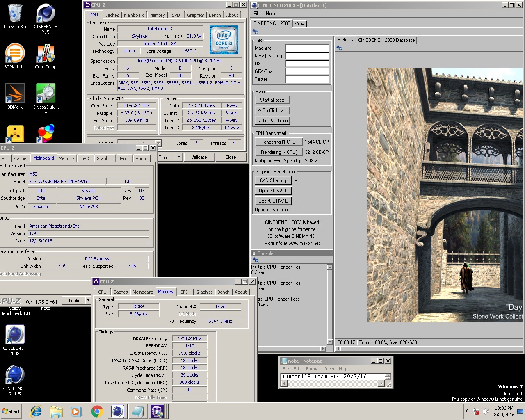Switch to the CINEBENCH taskbar button
Image resolution: width=525 pixels, height=420 pixels.
pos(118,411)
